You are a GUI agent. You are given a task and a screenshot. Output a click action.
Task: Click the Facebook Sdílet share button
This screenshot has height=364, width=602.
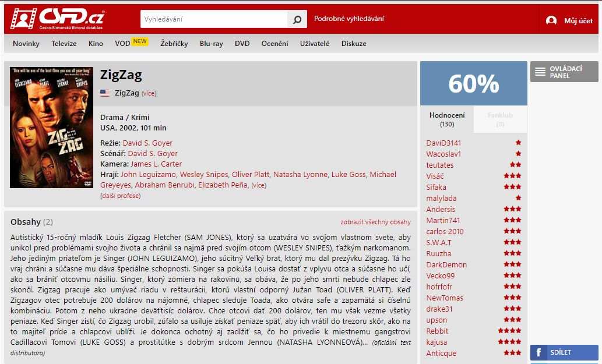point(564,352)
